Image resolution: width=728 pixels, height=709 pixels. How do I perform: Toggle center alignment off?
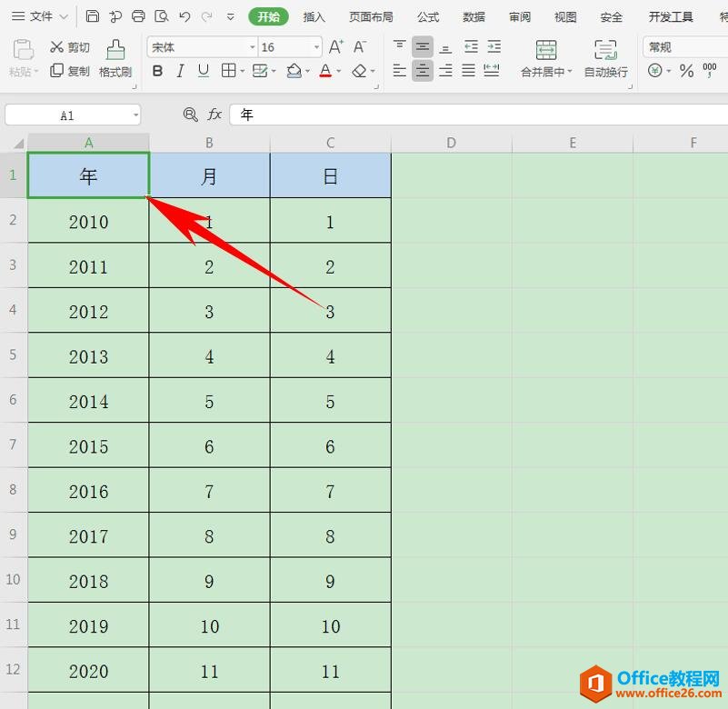(423, 70)
